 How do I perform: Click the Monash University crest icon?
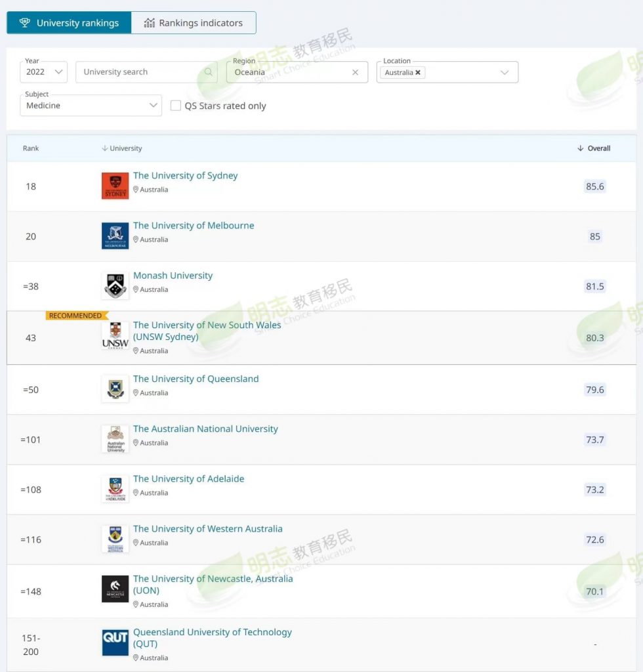pyautogui.click(x=115, y=286)
